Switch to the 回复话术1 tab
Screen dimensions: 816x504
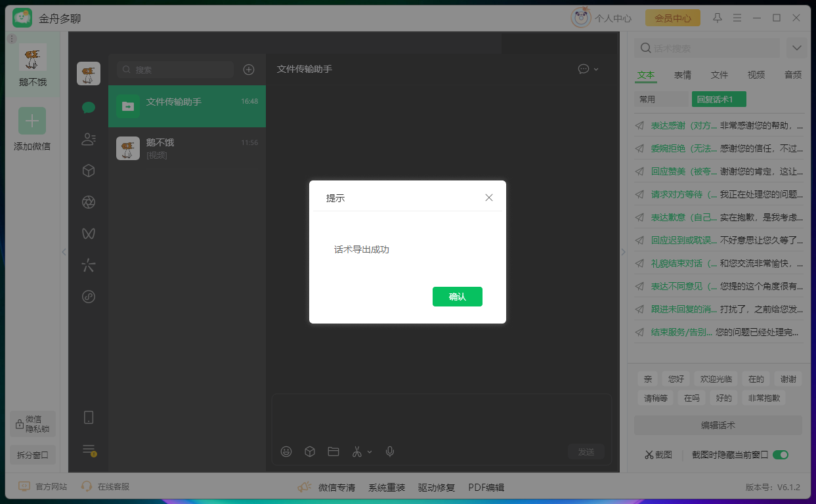coord(719,99)
